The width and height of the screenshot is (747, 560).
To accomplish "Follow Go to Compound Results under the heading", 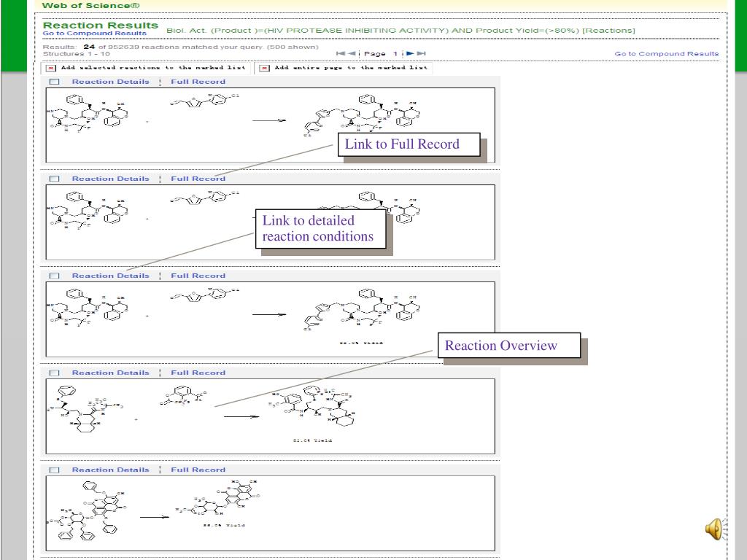I will (x=94, y=34).
